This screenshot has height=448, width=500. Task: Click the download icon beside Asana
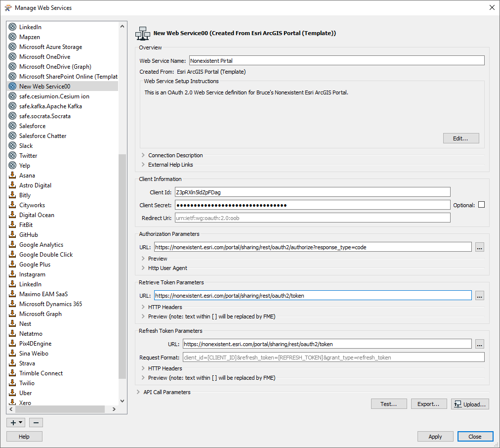(12, 175)
